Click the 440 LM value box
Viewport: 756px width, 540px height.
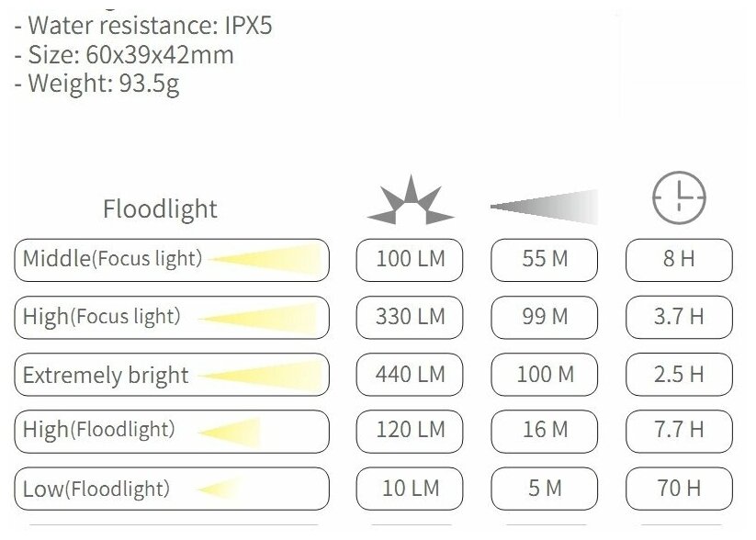pos(410,375)
